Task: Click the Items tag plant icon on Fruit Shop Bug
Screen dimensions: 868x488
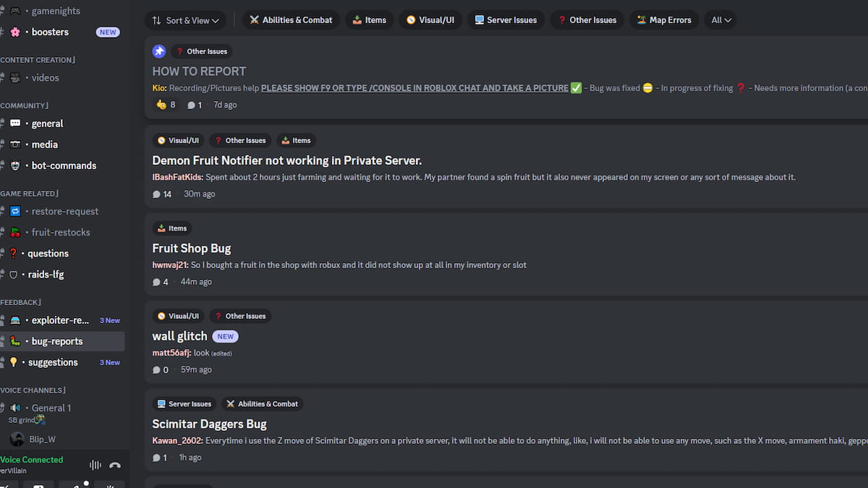Action: [162, 228]
